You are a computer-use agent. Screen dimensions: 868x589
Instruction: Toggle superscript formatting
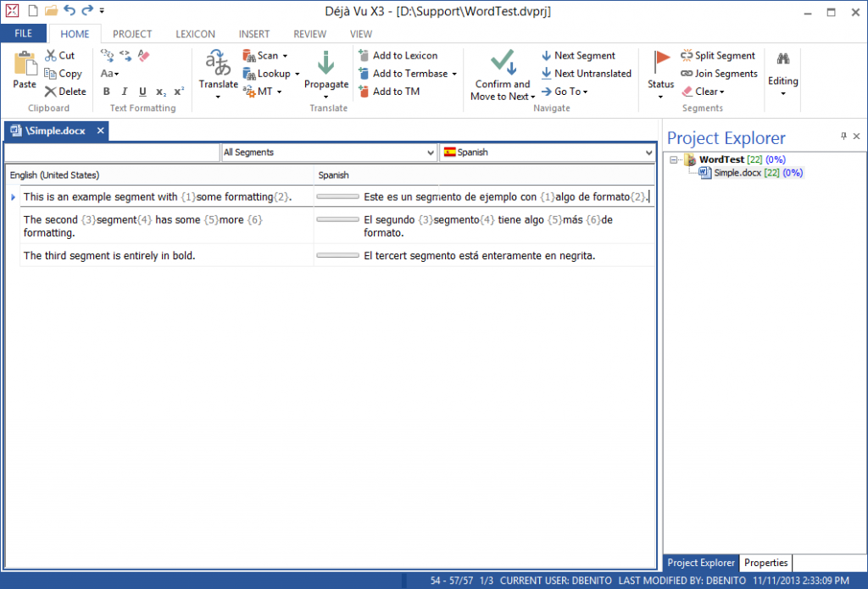click(179, 92)
